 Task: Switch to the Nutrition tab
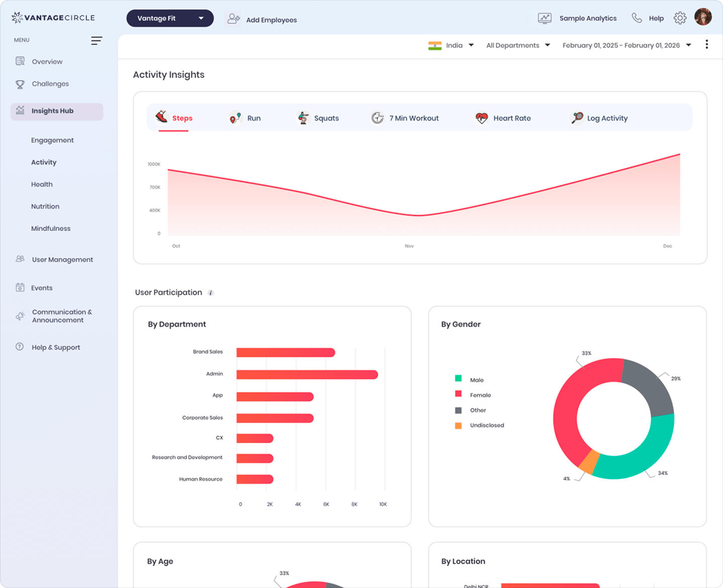pyautogui.click(x=45, y=206)
